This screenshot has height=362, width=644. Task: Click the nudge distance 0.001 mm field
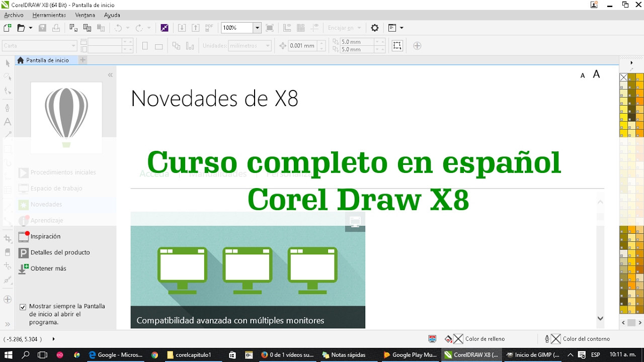(x=303, y=46)
